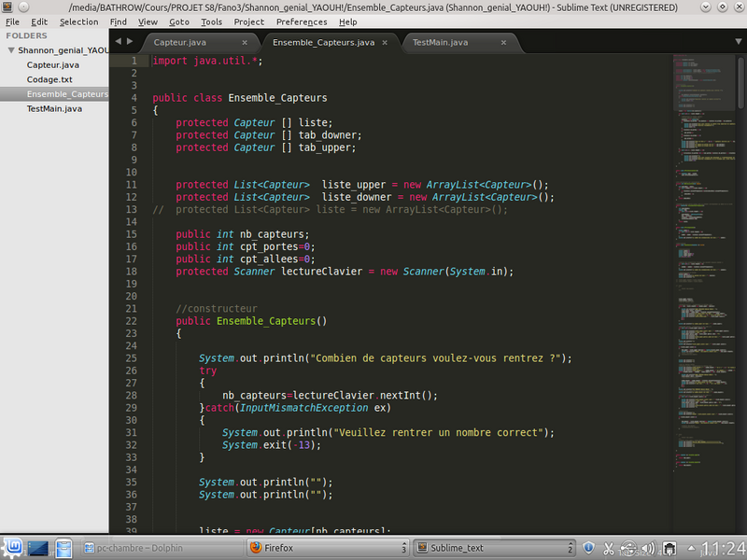Open the Selection menu

[78, 21]
